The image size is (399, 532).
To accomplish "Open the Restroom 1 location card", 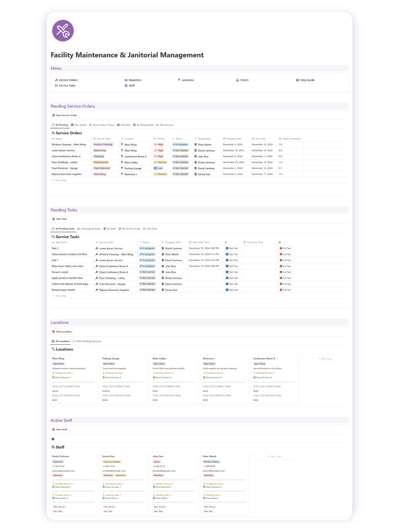I will pyautogui.click(x=224, y=379).
